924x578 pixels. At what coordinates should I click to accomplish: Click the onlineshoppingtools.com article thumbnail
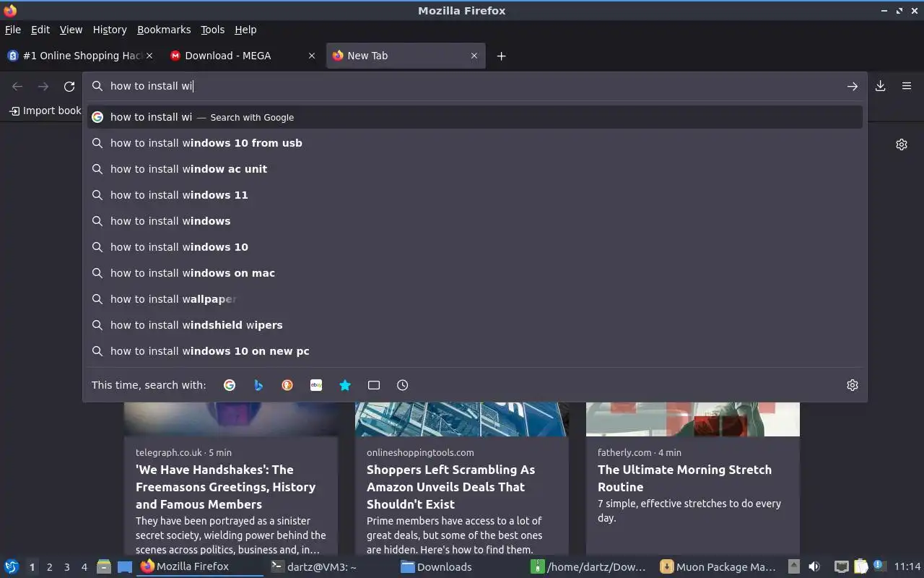(x=462, y=419)
